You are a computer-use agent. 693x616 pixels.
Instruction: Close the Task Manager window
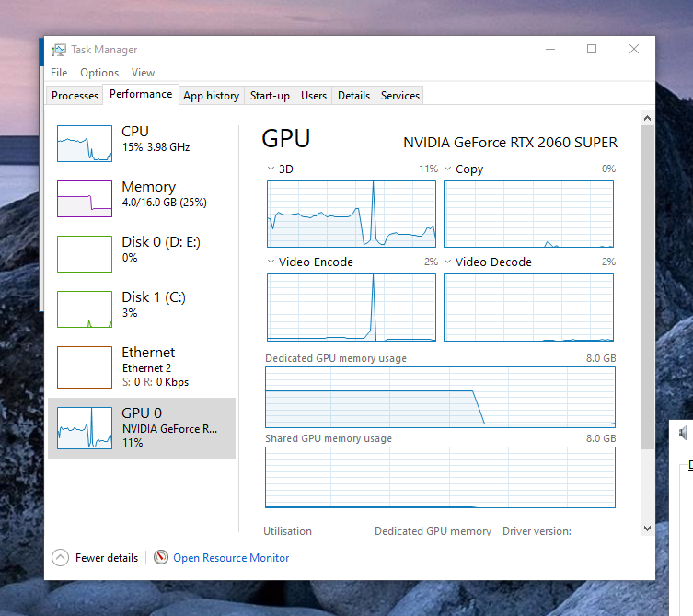(x=634, y=49)
